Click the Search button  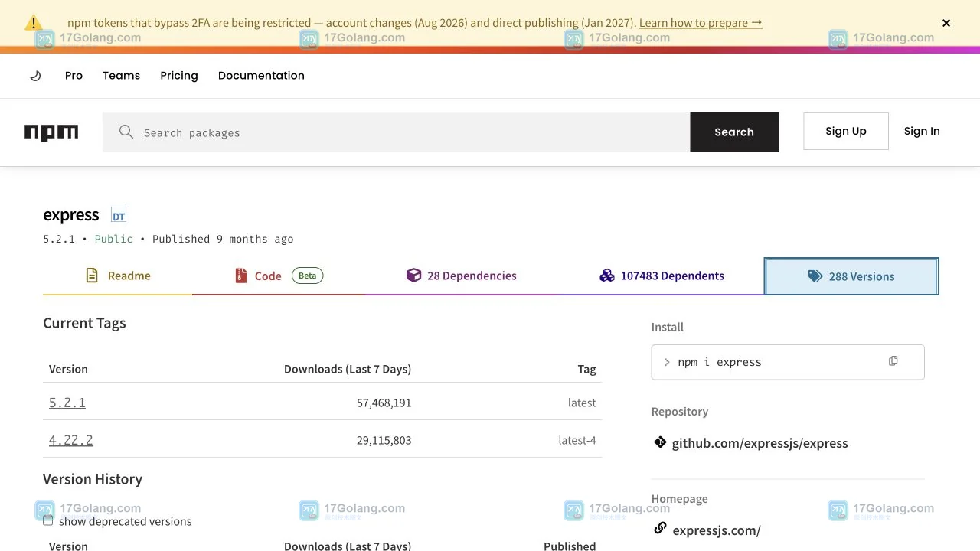[734, 132]
